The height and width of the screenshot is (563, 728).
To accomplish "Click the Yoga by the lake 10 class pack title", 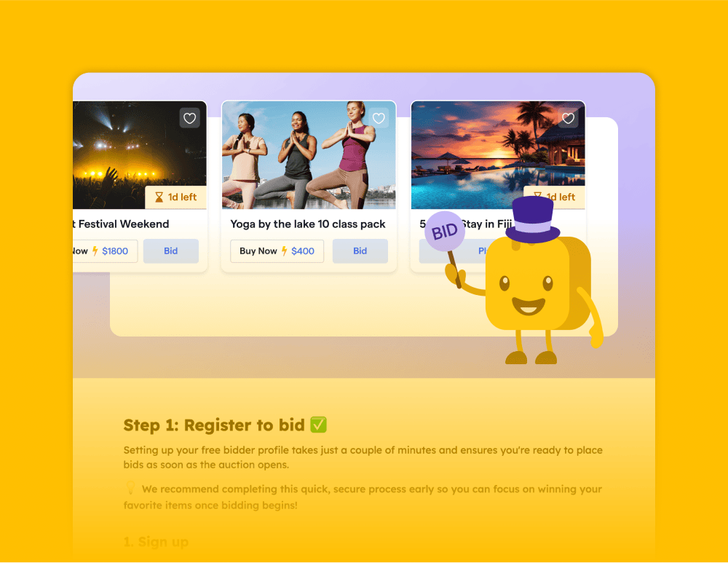I will 308,224.
